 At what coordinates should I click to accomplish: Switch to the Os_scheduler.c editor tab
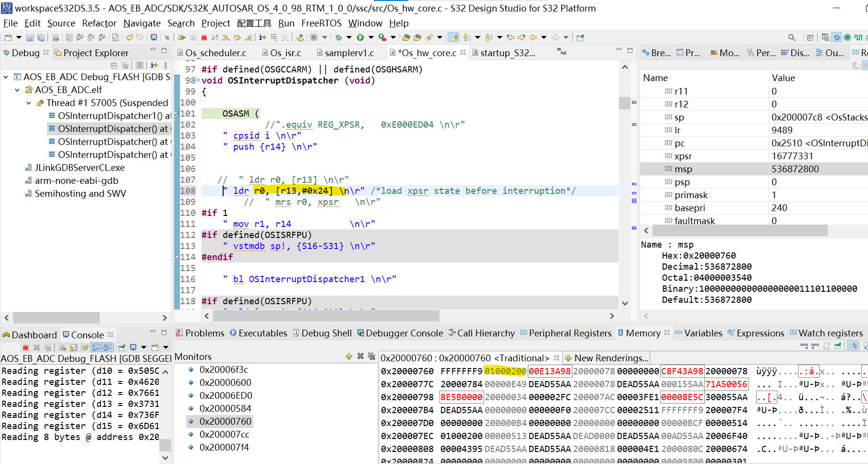(x=217, y=53)
